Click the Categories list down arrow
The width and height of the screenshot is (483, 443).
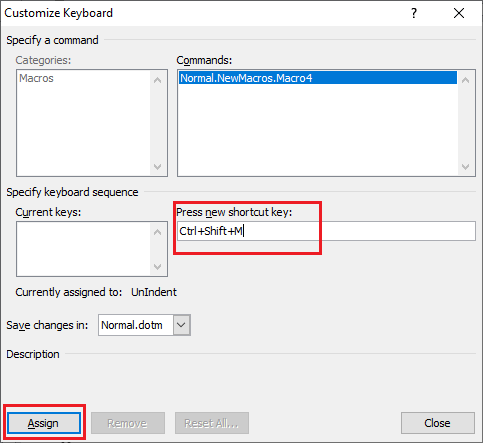pyautogui.click(x=158, y=166)
